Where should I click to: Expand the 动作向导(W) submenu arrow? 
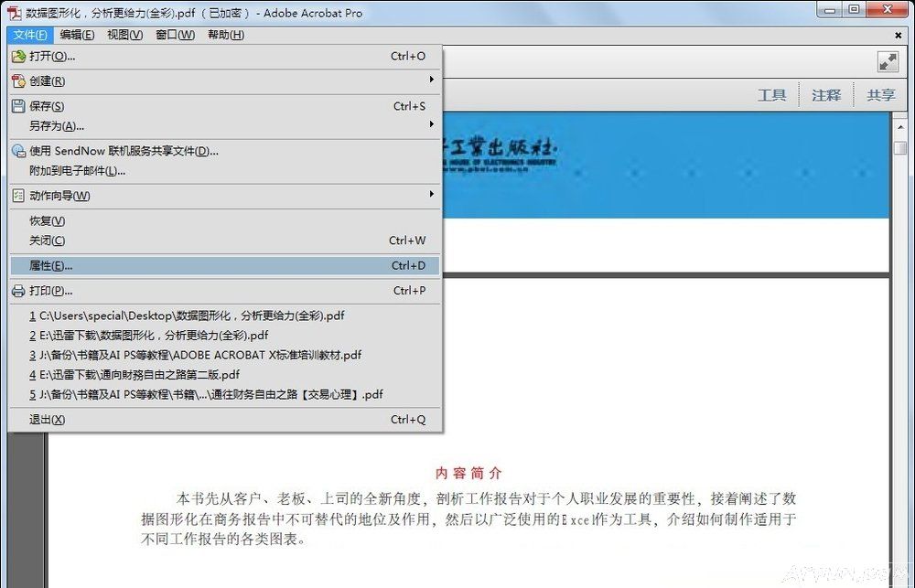coord(431,194)
